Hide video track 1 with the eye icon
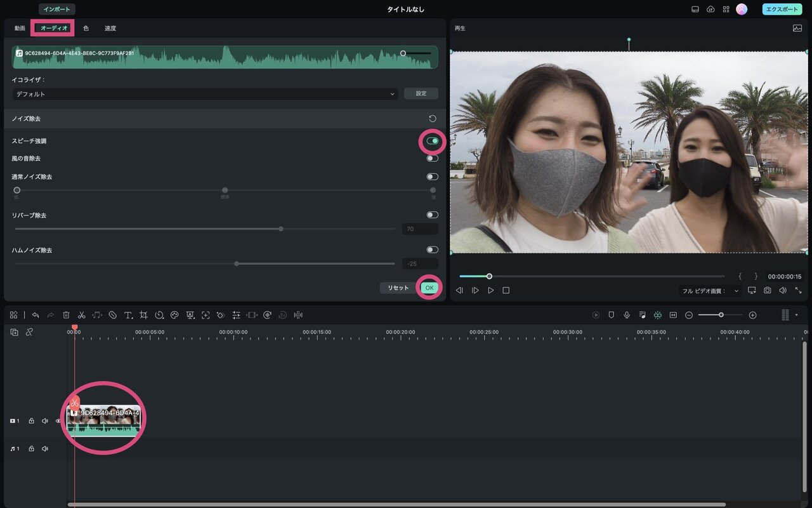812x508 pixels. click(58, 420)
